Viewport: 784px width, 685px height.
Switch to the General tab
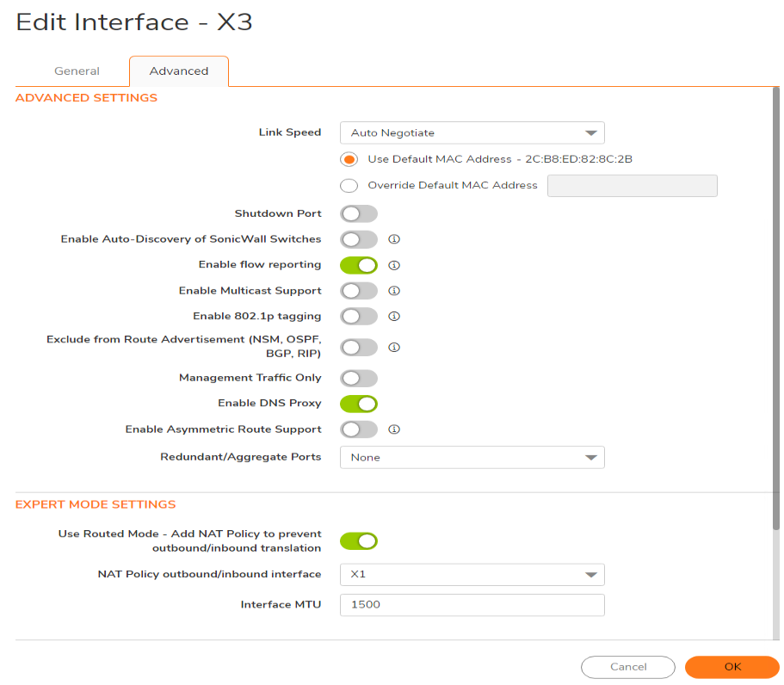[x=77, y=71]
